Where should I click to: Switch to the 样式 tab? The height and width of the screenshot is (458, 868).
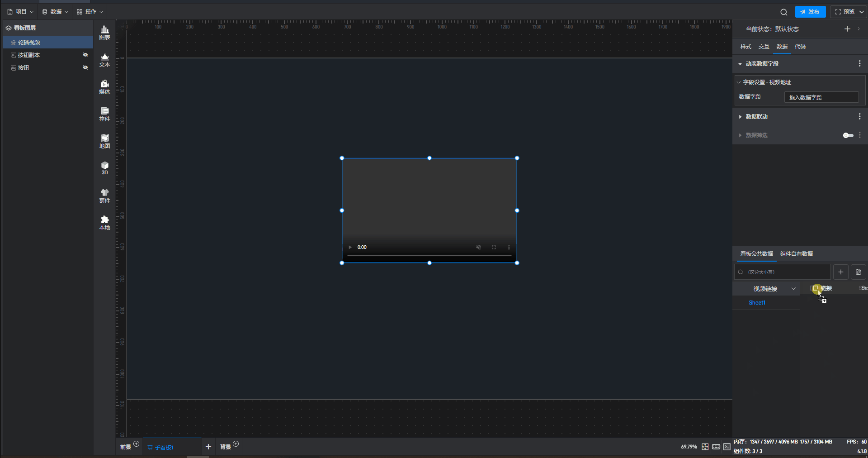(x=745, y=47)
